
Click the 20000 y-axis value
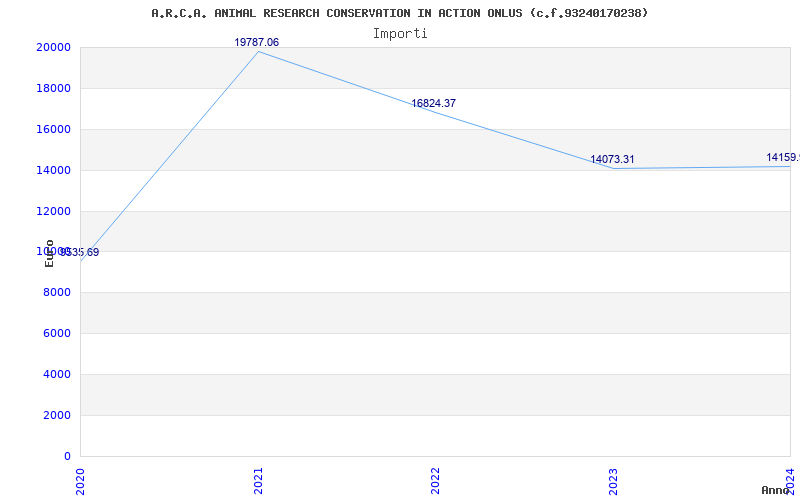tap(53, 47)
